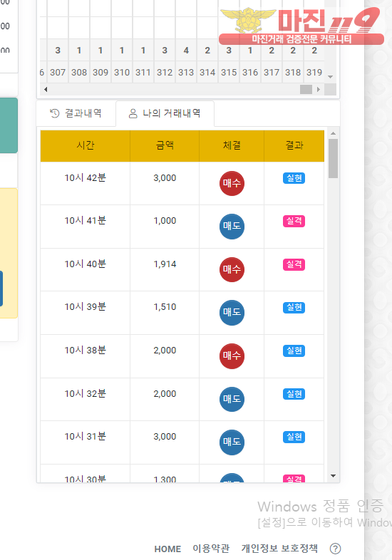Open the 개인정보 보호정책 link

point(279,549)
